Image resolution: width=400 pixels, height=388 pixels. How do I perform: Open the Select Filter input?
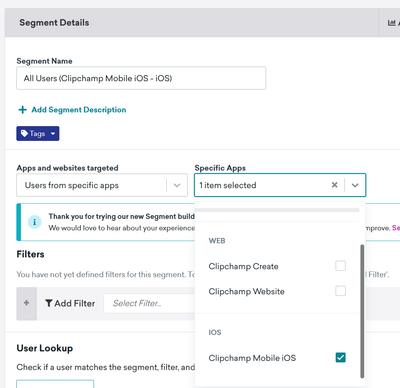pyautogui.click(x=149, y=303)
